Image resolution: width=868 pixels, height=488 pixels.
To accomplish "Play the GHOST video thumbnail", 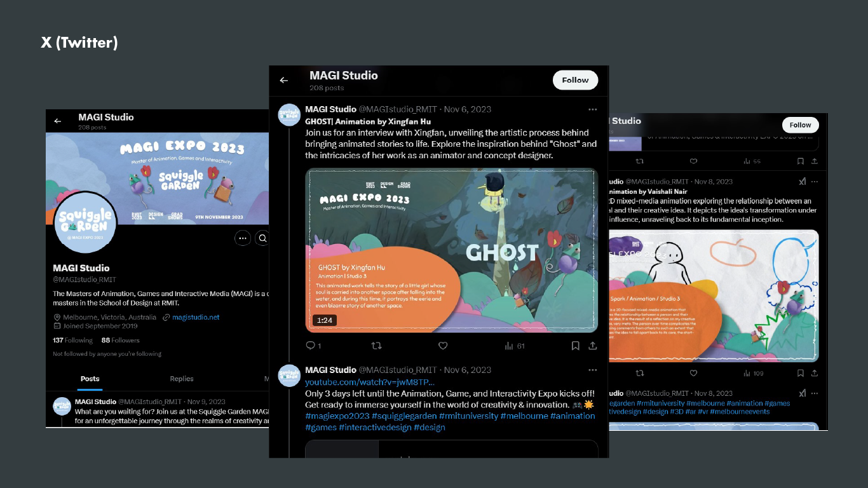I will 452,250.
